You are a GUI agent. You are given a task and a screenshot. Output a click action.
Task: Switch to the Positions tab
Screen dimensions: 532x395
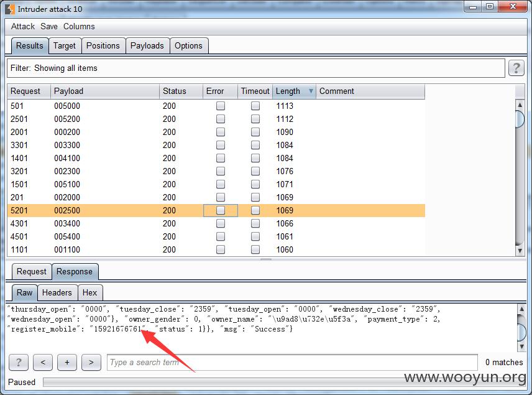103,46
